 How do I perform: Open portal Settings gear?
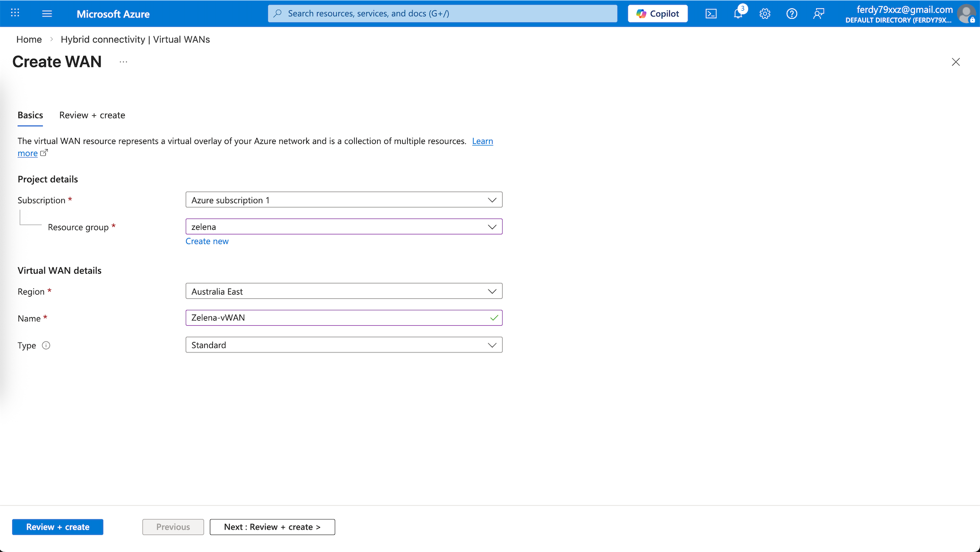765,14
